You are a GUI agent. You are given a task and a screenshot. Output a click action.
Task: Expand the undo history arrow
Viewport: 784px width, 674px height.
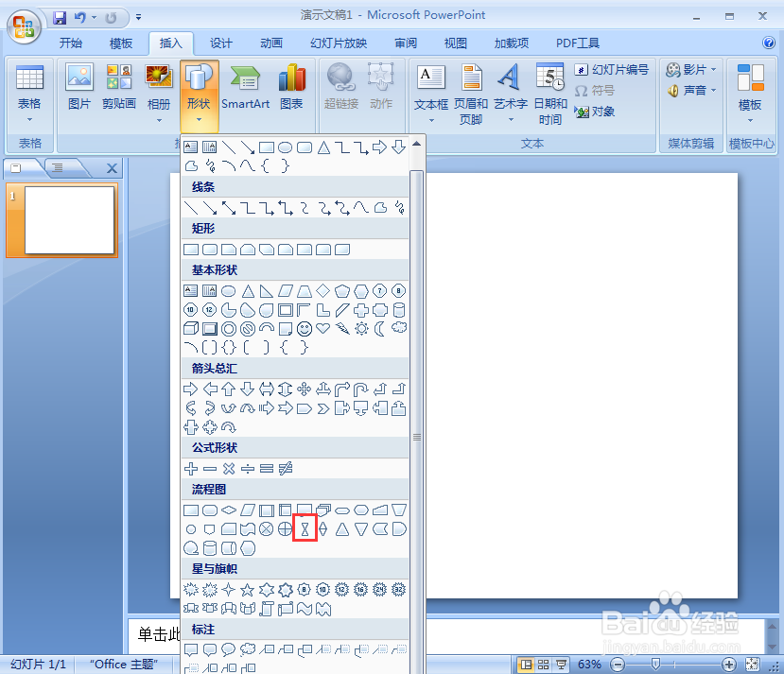[x=94, y=18]
